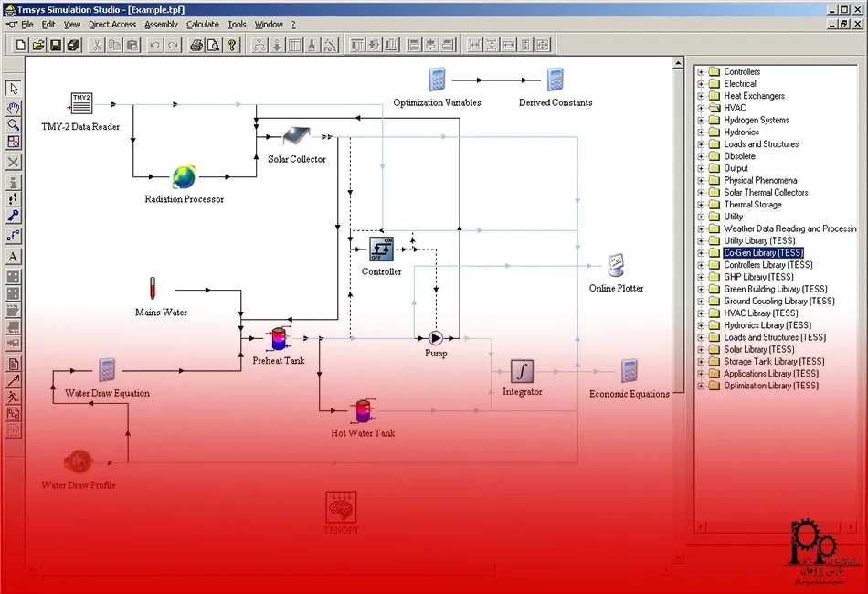The image size is (868, 594).
Task: Open the Calculate menu
Action: 202,25
